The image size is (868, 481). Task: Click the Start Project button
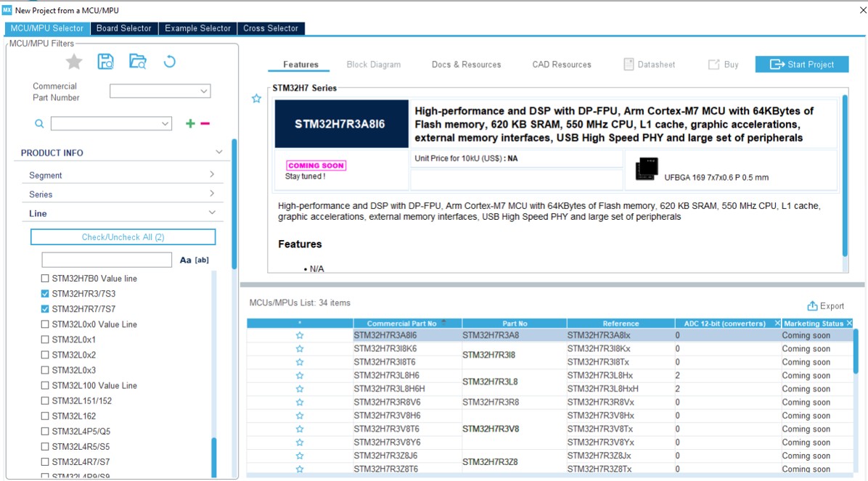click(x=802, y=65)
